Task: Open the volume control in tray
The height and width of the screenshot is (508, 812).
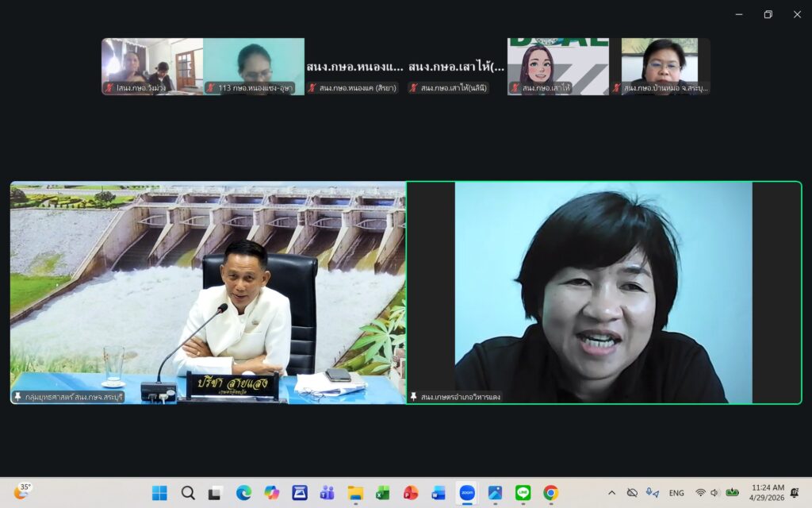Action: [x=714, y=493]
